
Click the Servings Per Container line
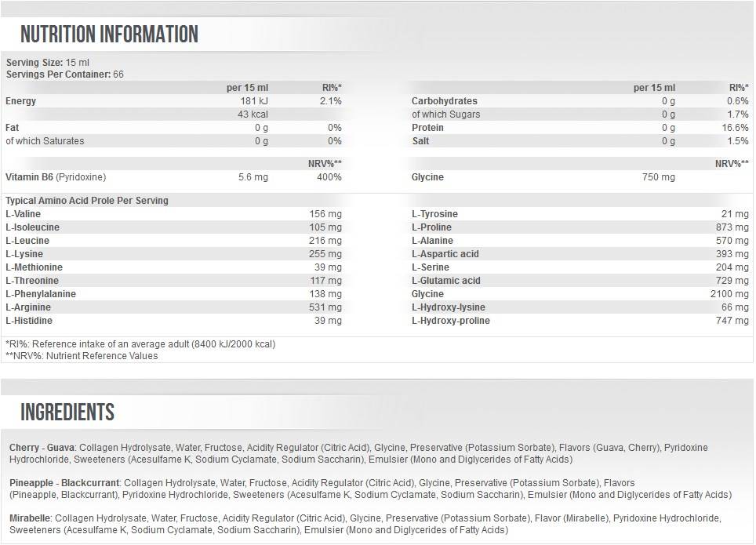[65, 74]
